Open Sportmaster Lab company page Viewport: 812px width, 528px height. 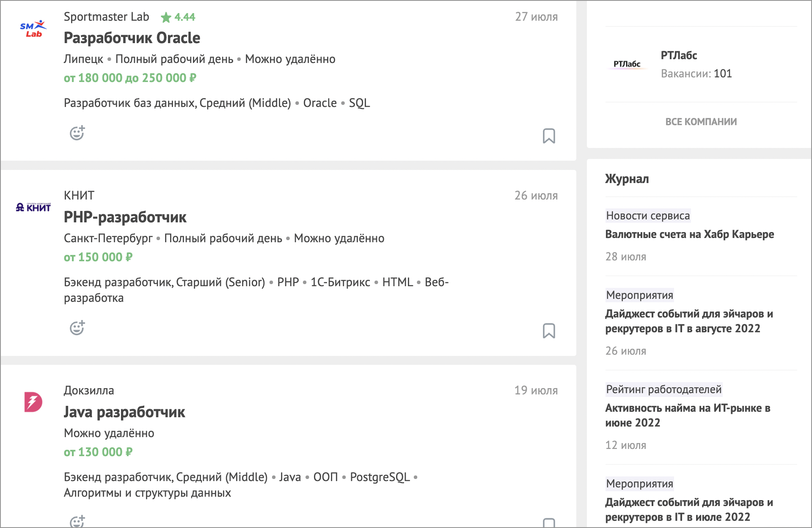click(x=106, y=17)
